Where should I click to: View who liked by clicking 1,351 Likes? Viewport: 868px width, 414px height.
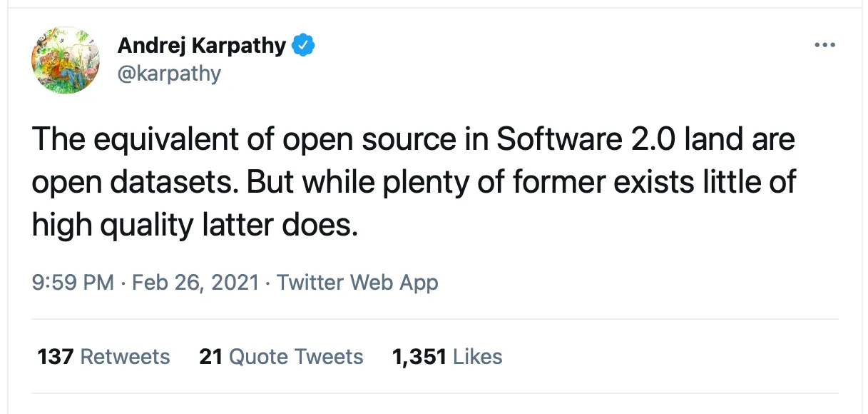[446, 356]
